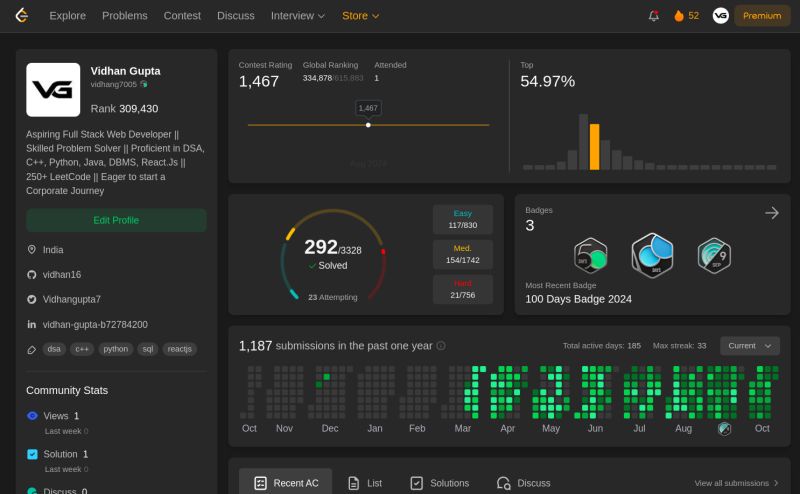The width and height of the screenshot is (800, 494).
Task: Click the September daily badge
Action: click(714, 256)
